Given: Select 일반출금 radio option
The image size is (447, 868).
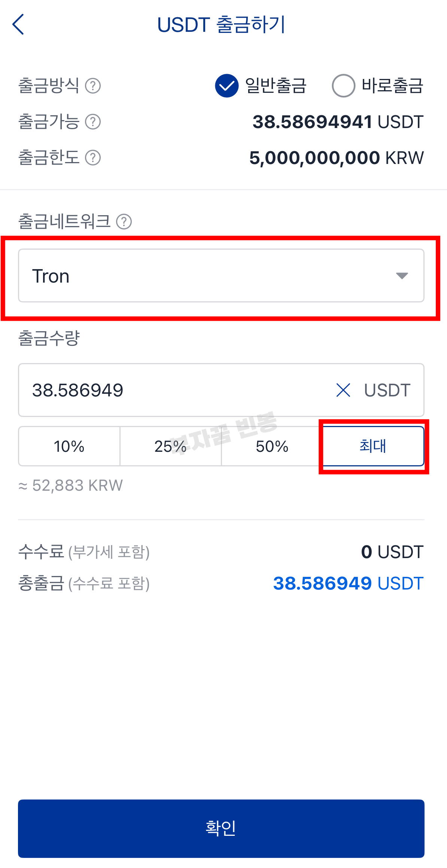Looking at the screenshot, I should (261, 86).
